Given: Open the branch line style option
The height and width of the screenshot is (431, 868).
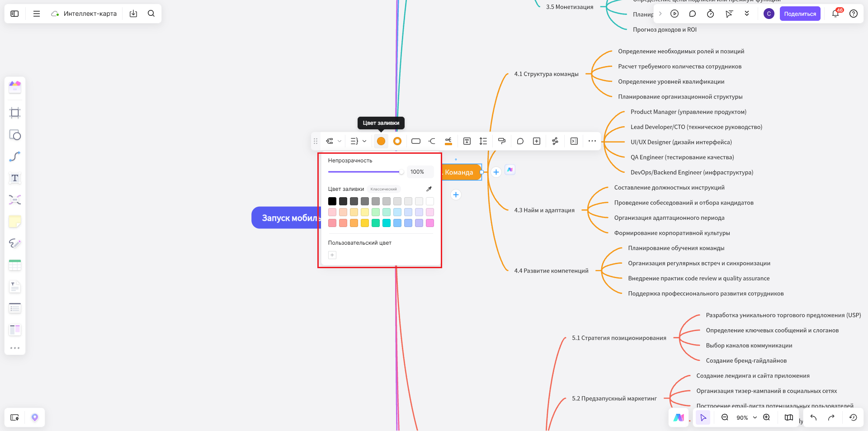Looking at the screenshot, I should coord(432,141).
